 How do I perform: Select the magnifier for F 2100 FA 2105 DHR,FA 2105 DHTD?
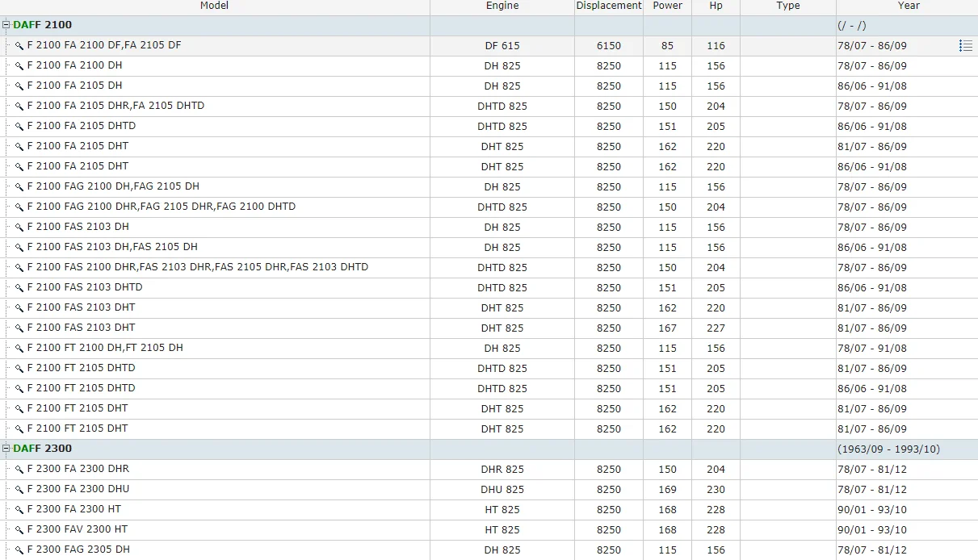tap(19, 107)
